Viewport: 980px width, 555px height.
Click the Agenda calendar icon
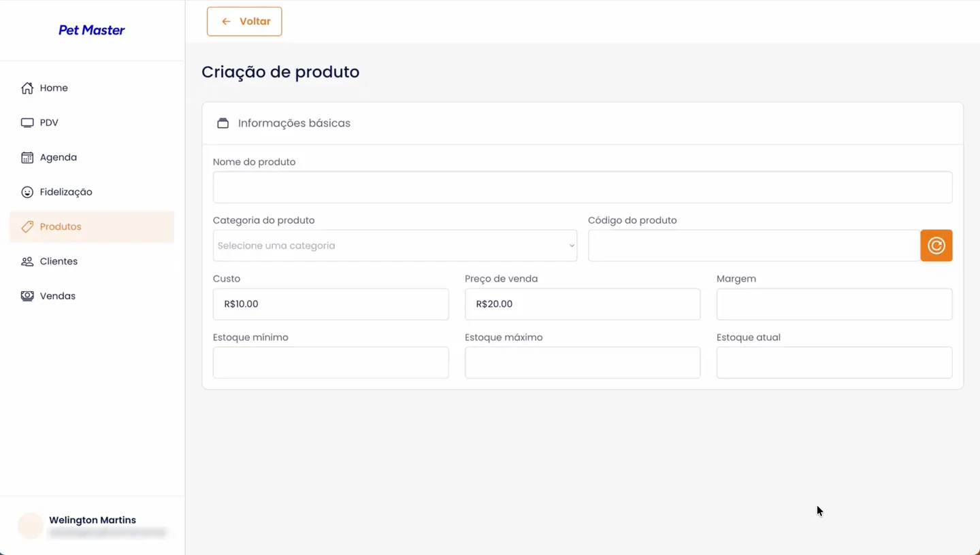(x=27, y=157)
